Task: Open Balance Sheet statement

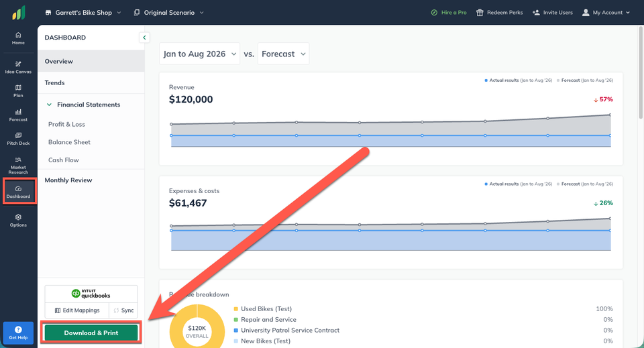Action: click(69, 142)
